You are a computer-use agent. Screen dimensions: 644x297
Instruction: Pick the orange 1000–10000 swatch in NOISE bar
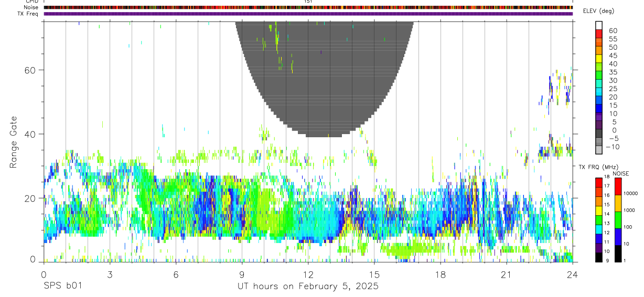tap(618, 203)
